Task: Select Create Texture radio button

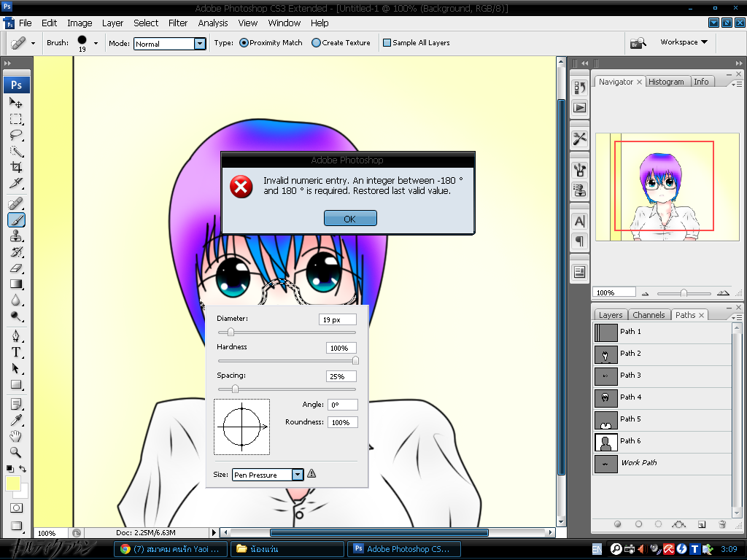Action: tap(316, 43)
